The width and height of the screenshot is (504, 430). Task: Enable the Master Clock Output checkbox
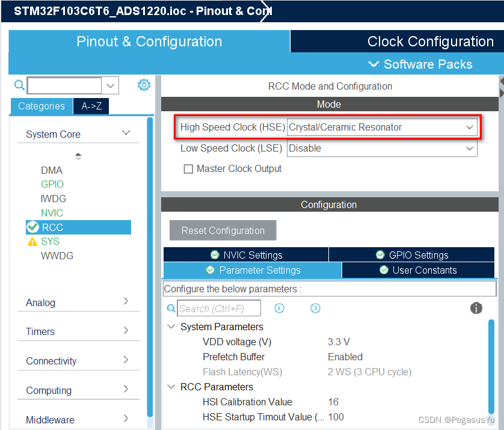188,169
